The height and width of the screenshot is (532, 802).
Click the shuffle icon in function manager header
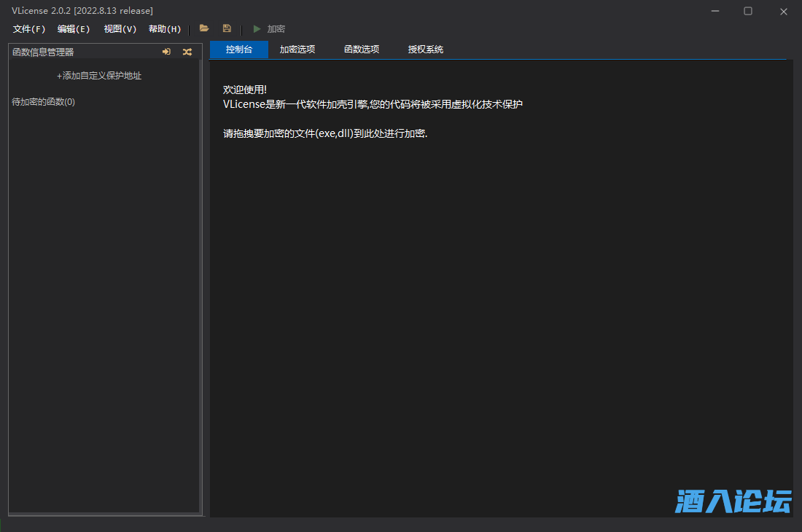pos(187,52)
